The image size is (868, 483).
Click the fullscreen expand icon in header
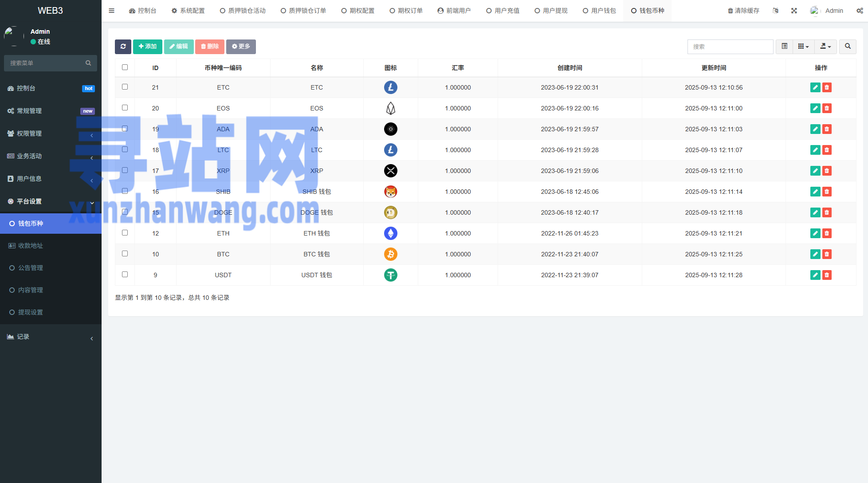794,11
